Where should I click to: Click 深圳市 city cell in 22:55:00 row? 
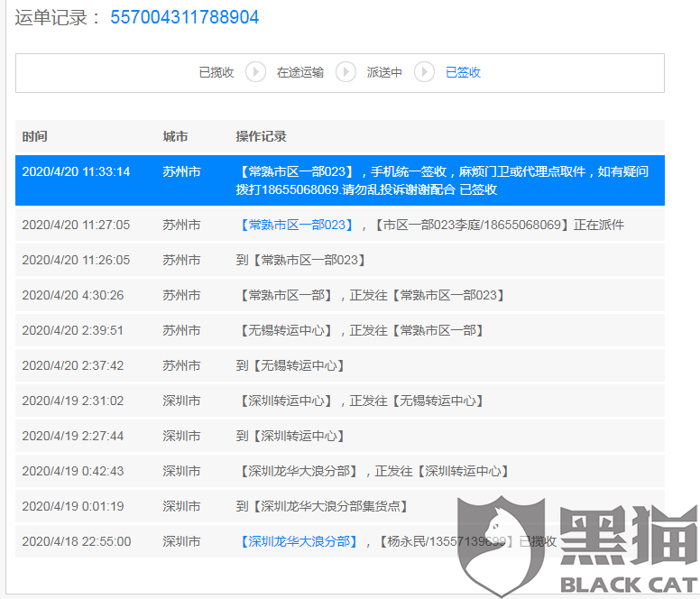coord(181,542)
